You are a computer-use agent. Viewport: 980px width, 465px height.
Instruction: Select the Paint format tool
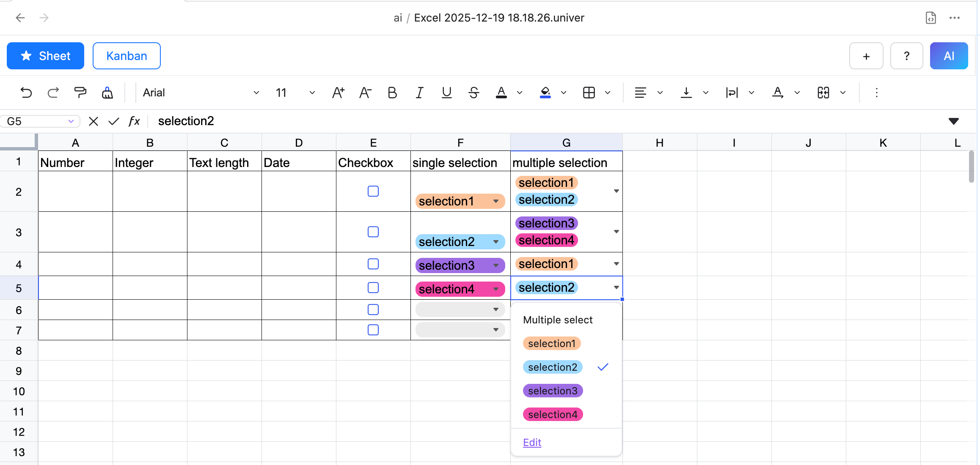(x=80, y=93)
